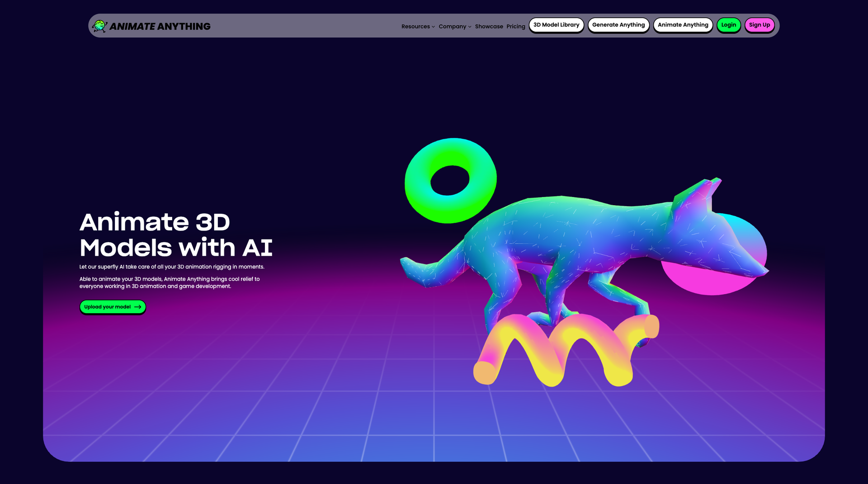
Task: Click the Animate Anything mascot logo icon
Action: pyautogui.click(x=100, y=25)
